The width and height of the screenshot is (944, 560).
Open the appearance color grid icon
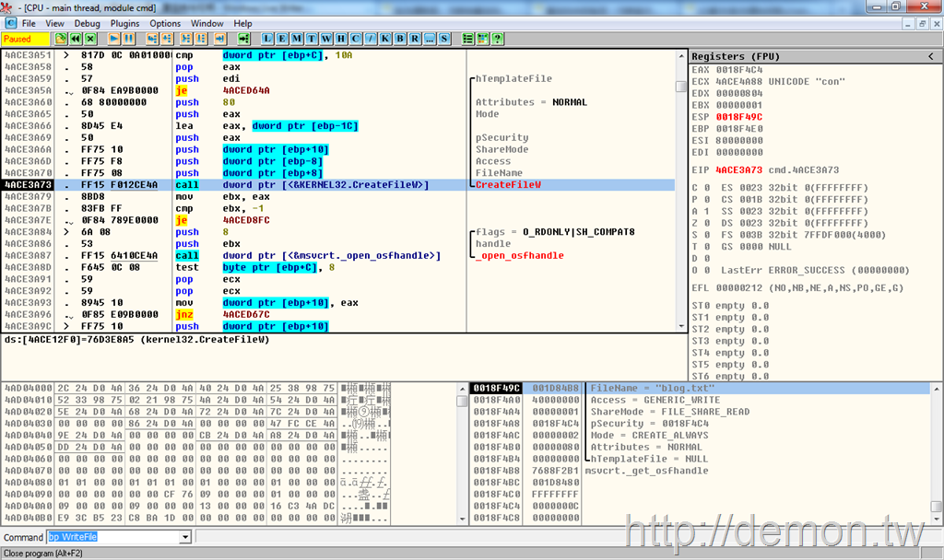483,39
